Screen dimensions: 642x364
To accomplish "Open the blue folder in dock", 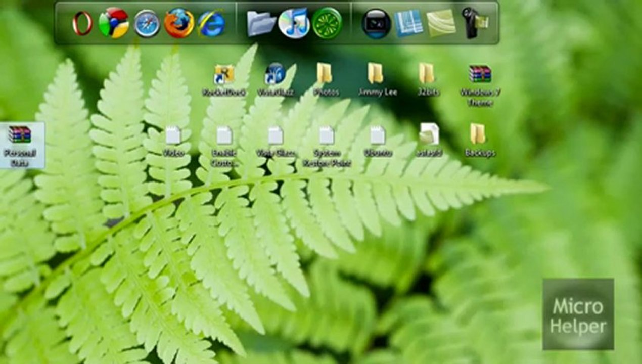I will (x=261, y=23).
